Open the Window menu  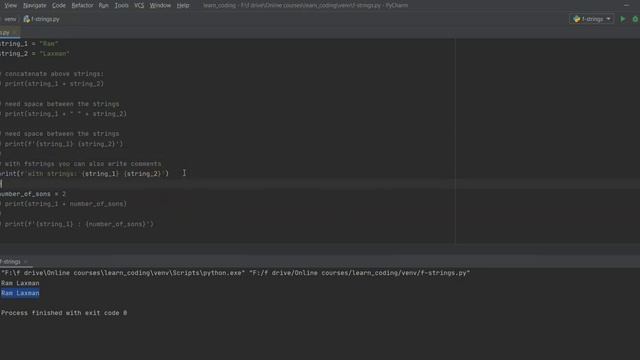(160, 5)
